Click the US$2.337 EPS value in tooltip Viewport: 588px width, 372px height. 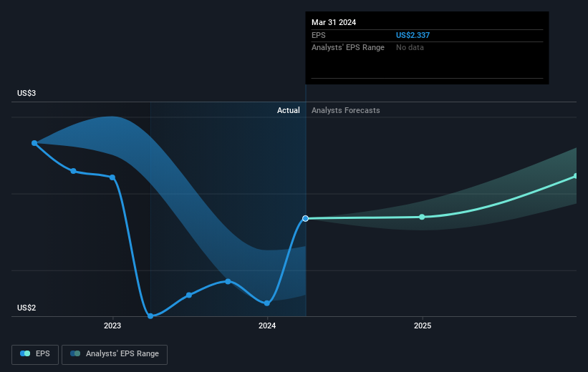click(413, 35)
